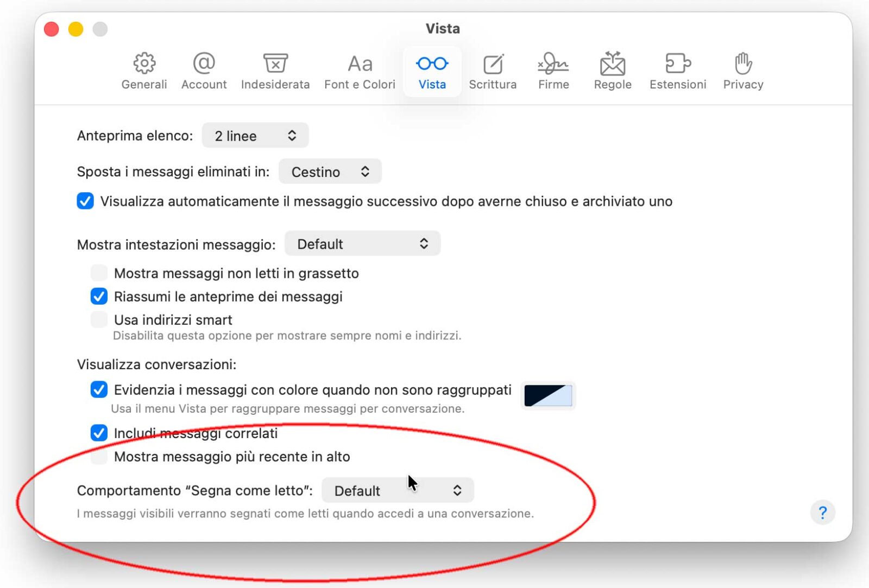Screen dimensions: 869x588
Task: Open the Mostra intestazioni messaggio dropdown
Action: pos(363,243)
